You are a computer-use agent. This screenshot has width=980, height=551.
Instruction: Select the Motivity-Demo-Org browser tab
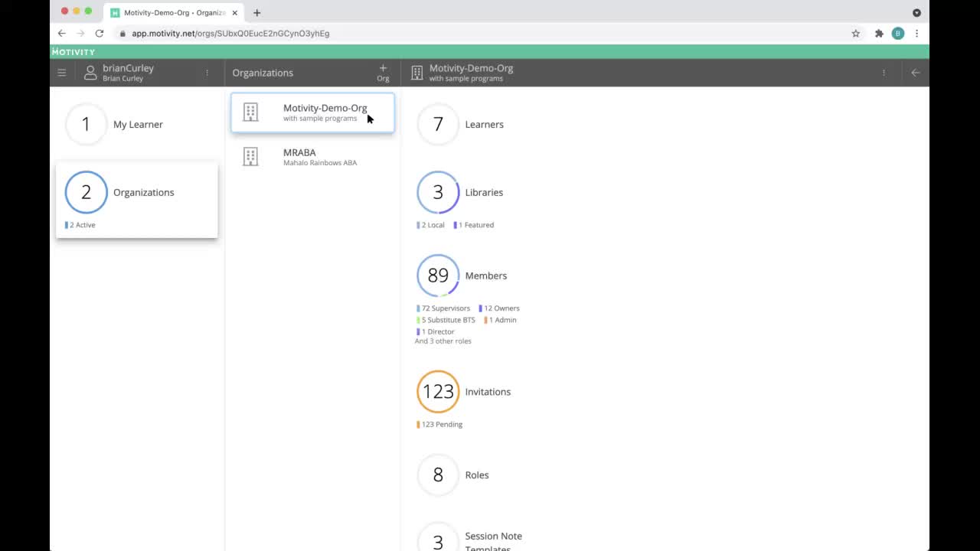[x=175, y=13]
